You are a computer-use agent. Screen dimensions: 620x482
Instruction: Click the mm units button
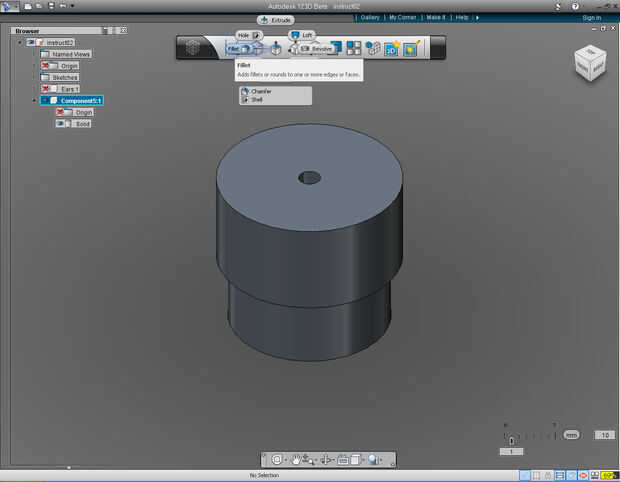pyautogui.click(x=571, y=435)
